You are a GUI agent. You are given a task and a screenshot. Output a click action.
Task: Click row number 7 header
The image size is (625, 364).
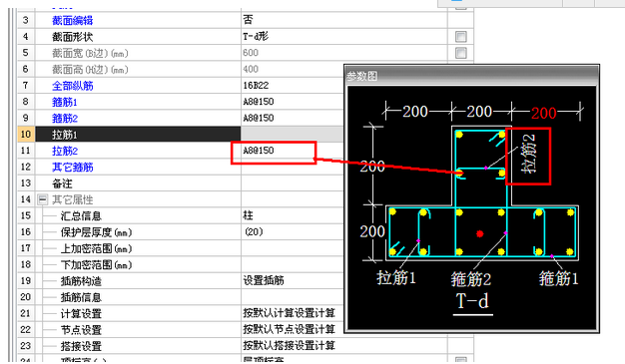(26, 85)
